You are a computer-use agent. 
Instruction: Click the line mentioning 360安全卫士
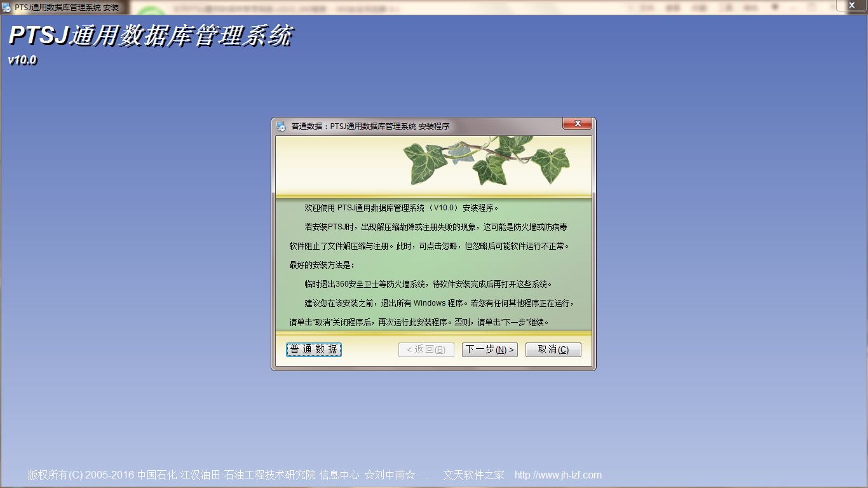coord(429,284)
